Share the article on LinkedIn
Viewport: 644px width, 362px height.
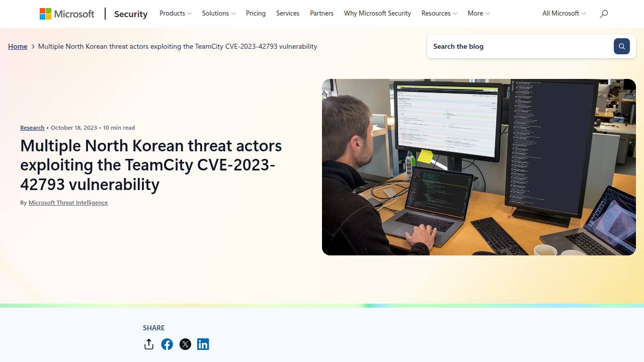(203, 344)
